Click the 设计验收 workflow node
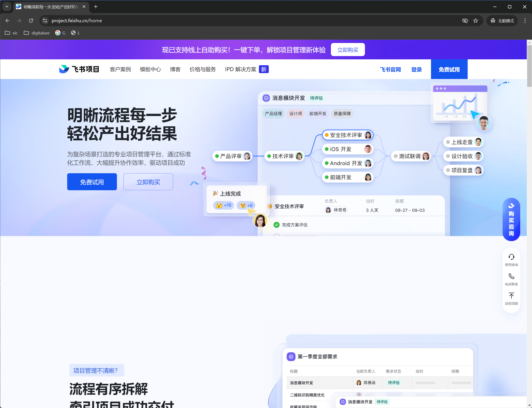Image resolution: width=532 pixels, height=408 pixels. [x=463, y=156]
